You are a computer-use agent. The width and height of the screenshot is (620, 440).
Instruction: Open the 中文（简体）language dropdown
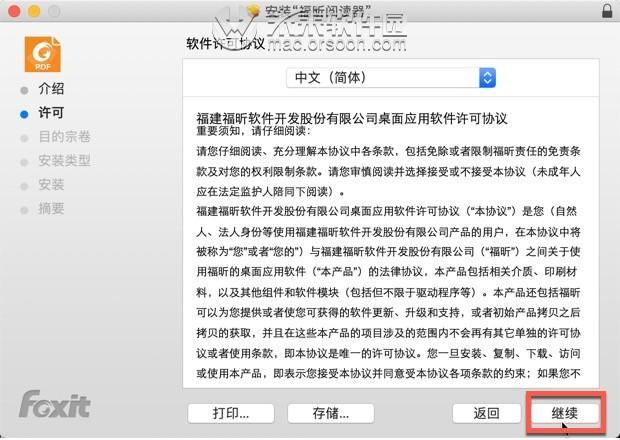pos(391,78)
